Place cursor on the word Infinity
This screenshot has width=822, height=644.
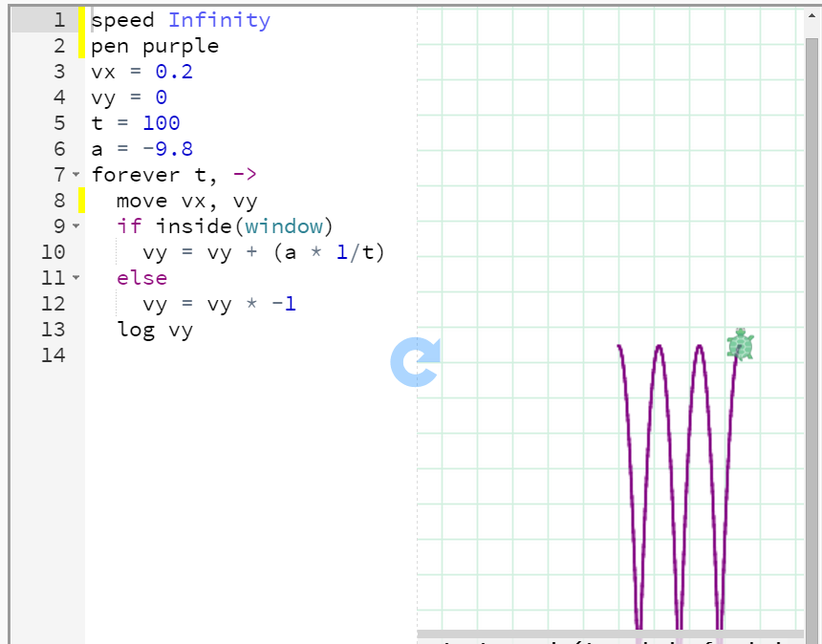219,20
